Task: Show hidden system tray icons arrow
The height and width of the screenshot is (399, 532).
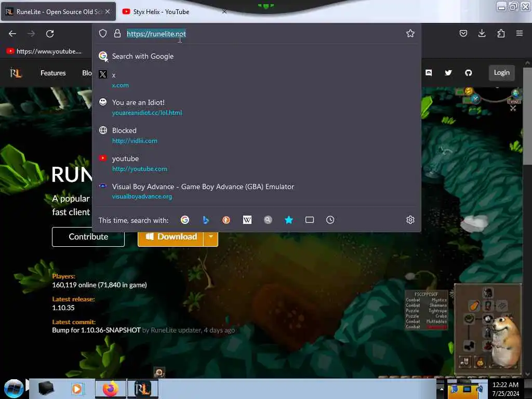Action: pos(442,389)
